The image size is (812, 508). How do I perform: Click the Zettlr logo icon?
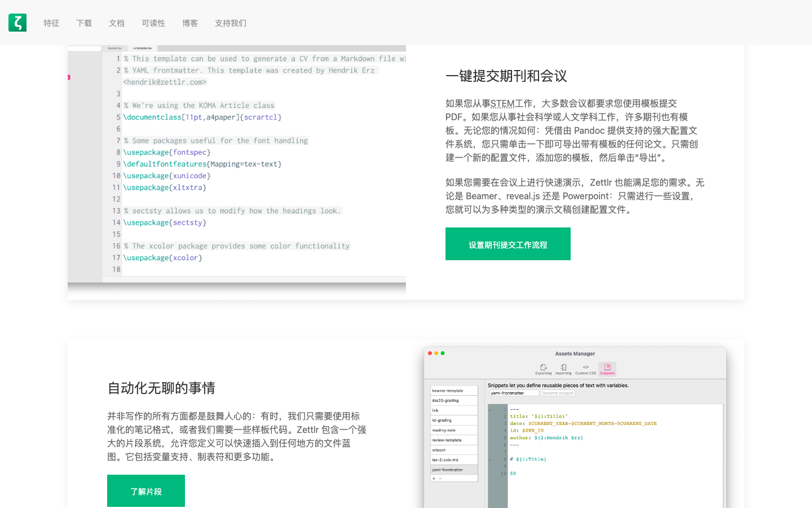click(17, 23)
